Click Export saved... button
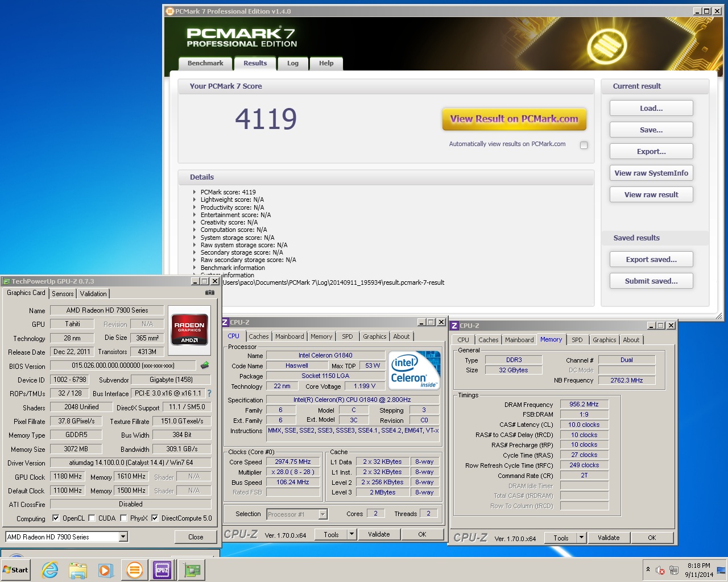This screenshot has width=728, height=582. tap(651, 259)
